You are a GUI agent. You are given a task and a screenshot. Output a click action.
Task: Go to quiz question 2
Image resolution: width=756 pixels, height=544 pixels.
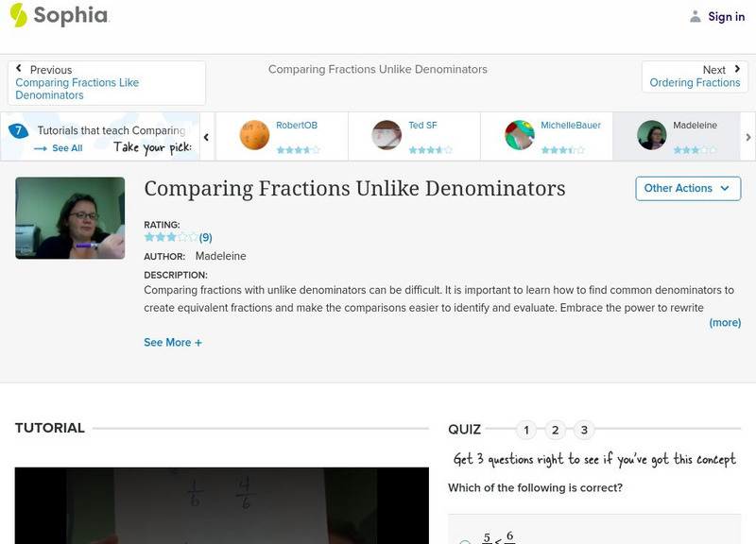(555, 430)
